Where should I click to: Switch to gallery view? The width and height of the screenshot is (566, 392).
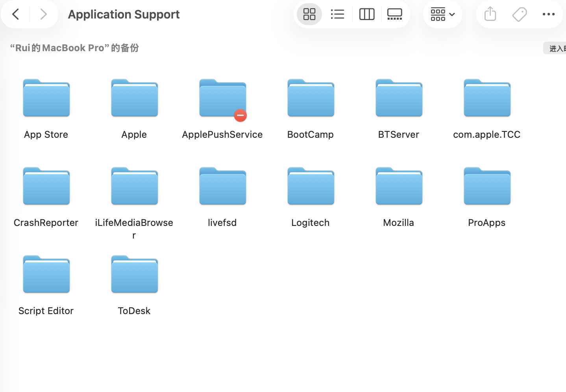tap(394, 15)
